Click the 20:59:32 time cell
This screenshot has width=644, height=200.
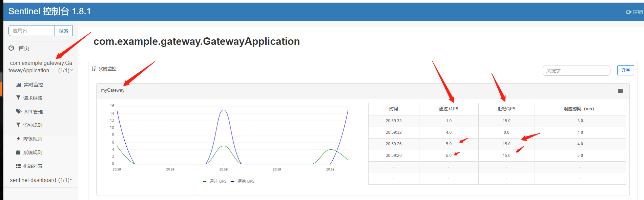point(394,132)
